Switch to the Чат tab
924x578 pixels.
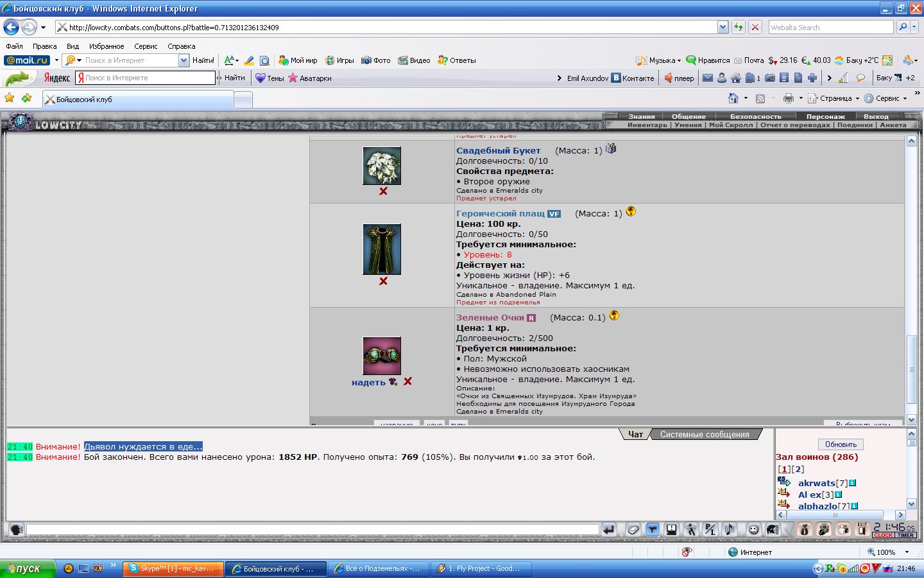coord(635,435)
